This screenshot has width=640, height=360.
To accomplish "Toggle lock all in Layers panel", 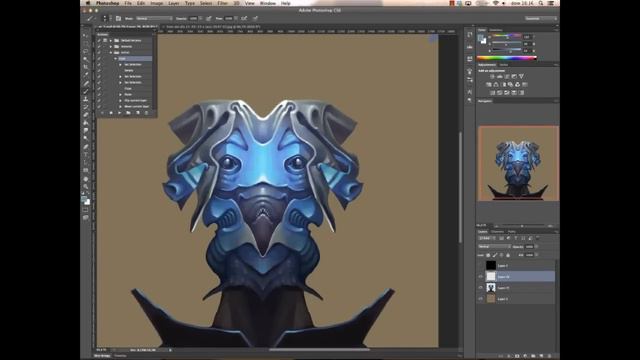I will 508,255.
